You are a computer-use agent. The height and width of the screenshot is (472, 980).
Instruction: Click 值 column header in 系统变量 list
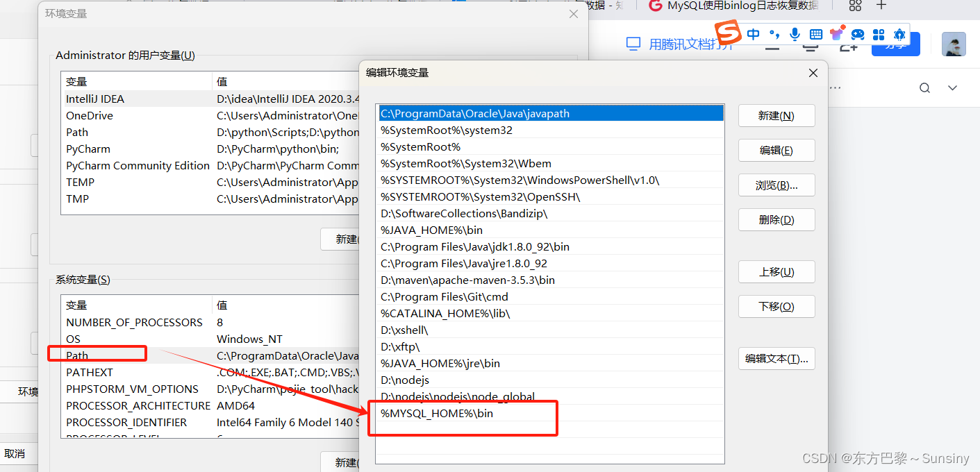pos(285,305)
